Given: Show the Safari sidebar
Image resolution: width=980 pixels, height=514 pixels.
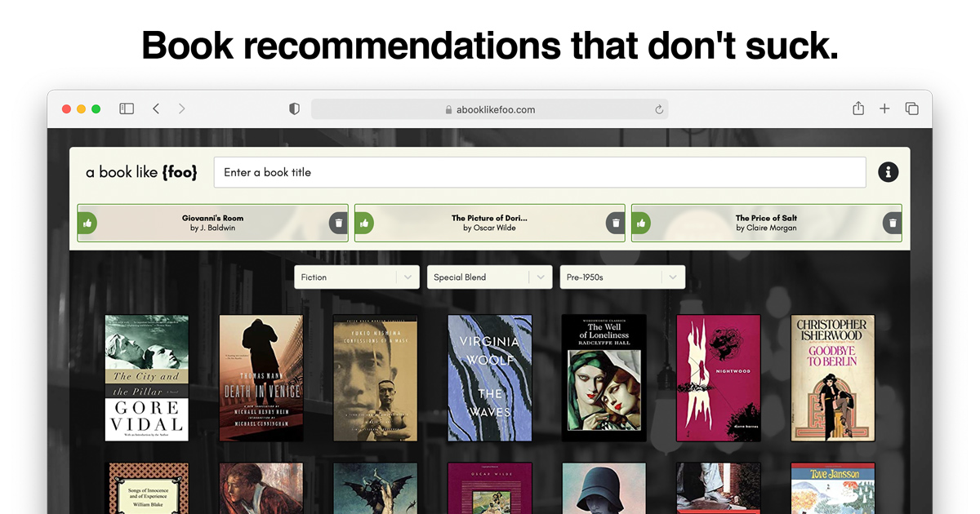Looking at the screenshot, I should pyautogui.click(x=127, y=109).
